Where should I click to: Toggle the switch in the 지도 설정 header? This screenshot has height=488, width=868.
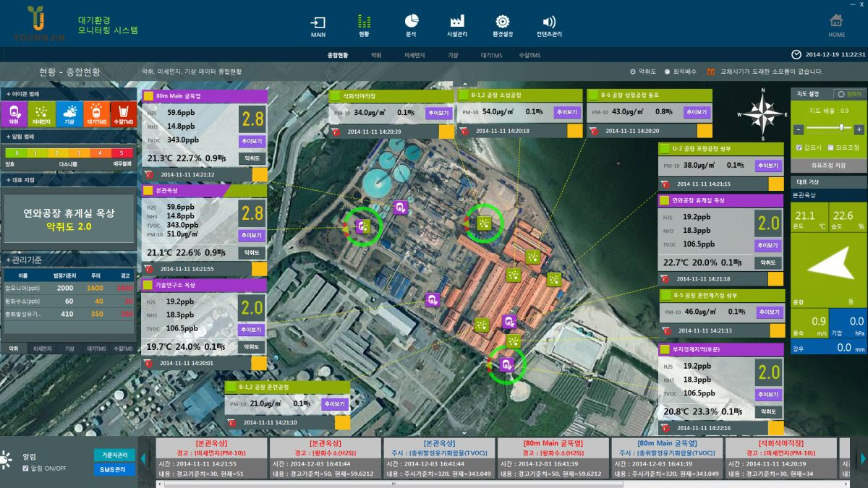pyautogui.click(x=849, y=94)
